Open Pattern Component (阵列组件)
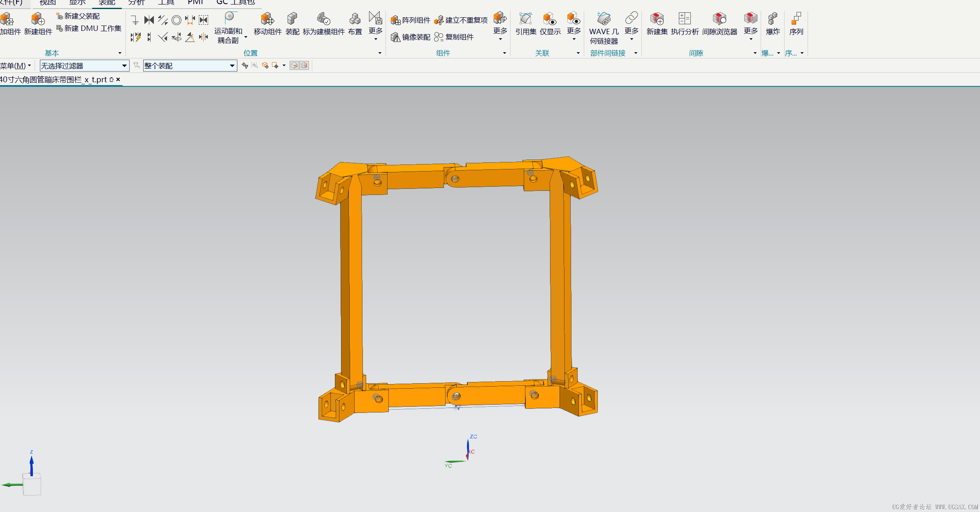The image size is (980, 512). [x=410, y=20]
